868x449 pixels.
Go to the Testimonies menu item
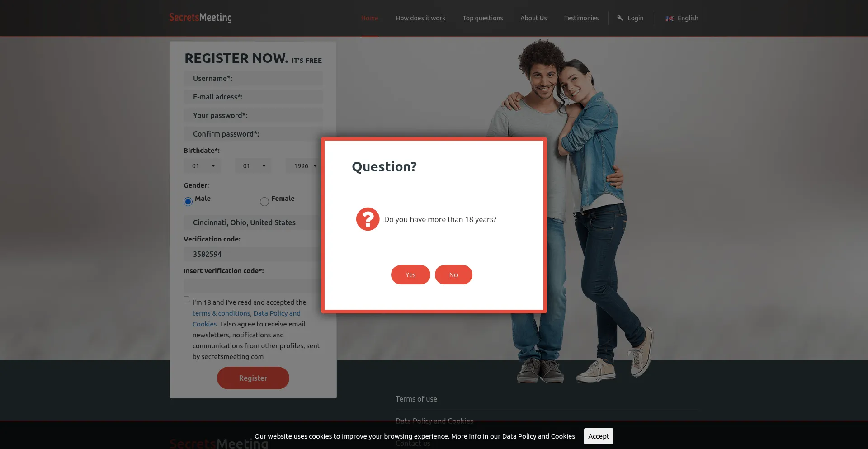(581, 18)
